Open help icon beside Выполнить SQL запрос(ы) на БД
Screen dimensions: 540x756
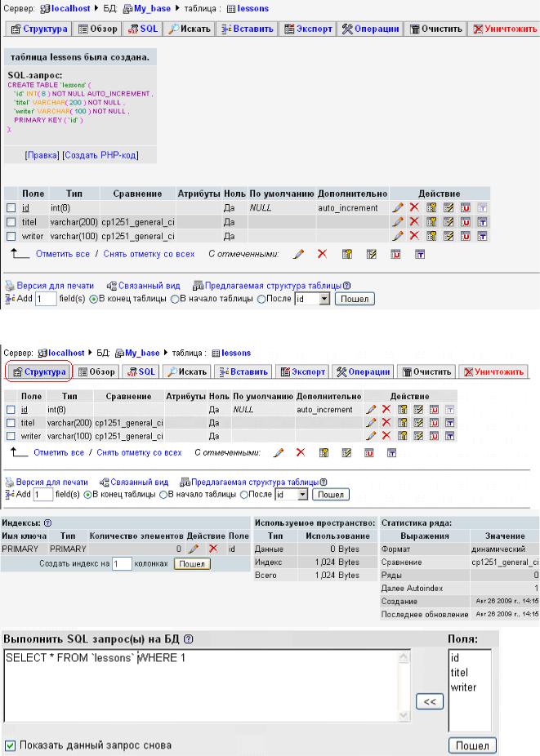[x=189, y=639]
